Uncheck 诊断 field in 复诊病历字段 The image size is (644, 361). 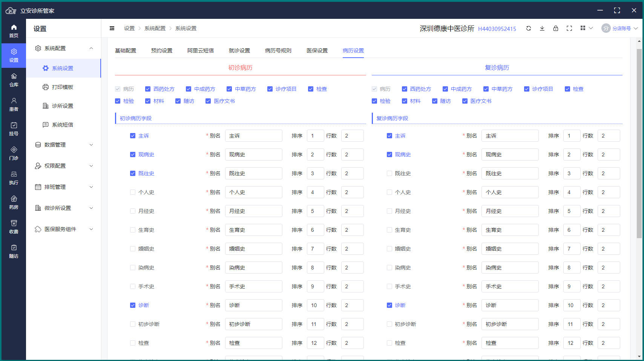click(389, 305)
